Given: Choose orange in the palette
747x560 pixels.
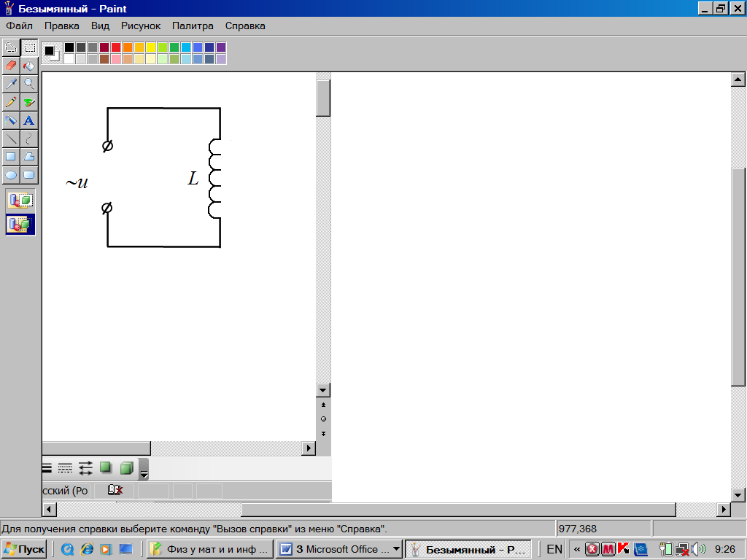Looking at the screenshot, I should (128, 47).
